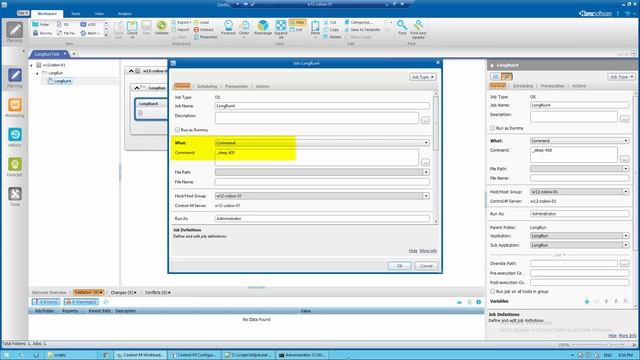
Task: Toggle Run job on all hosts in group
Action: click(x=492, y=291)
